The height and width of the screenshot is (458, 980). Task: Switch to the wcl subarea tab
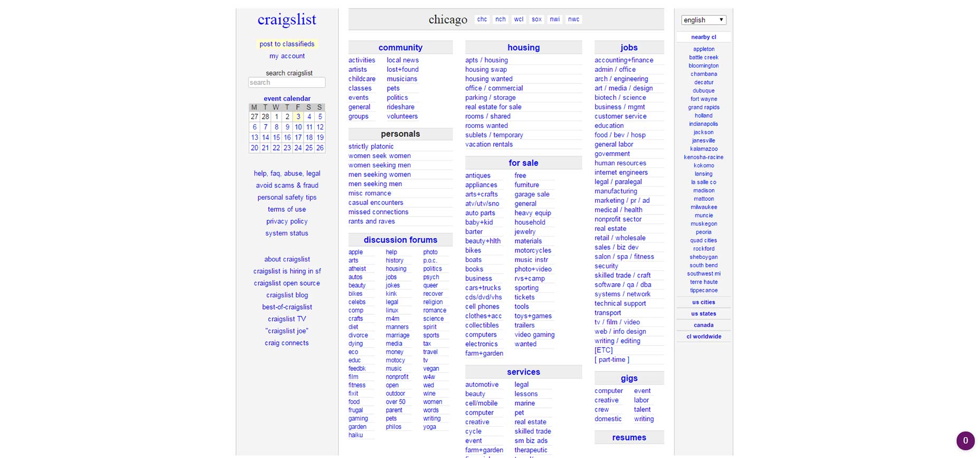tap(519, 19)
